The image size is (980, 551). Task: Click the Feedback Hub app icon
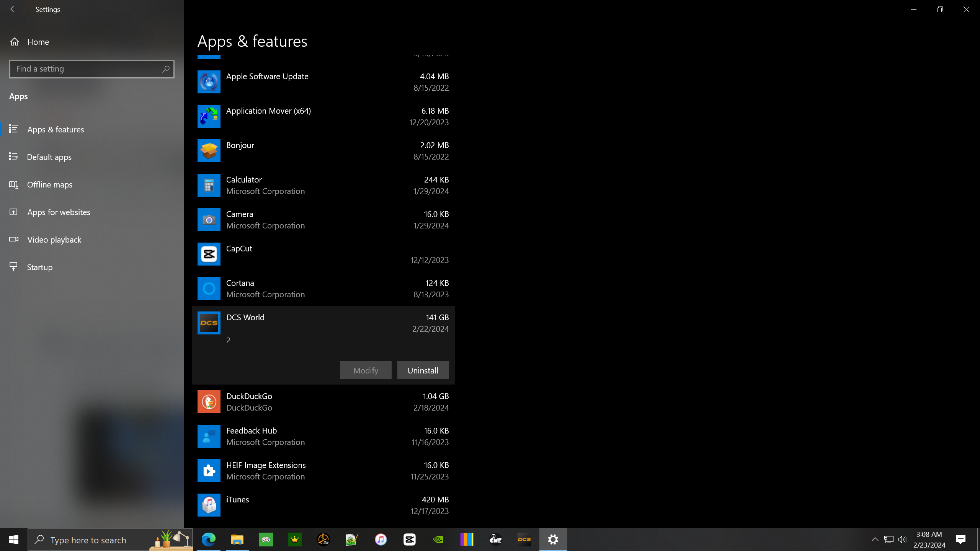[x=209, y=436]
